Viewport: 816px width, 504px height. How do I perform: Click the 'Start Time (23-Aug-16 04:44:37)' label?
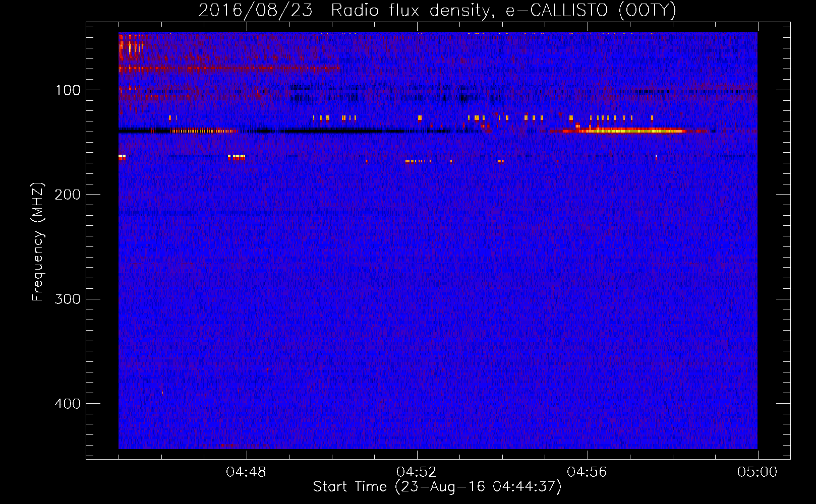pyautogui.click(x=437, y=487)
